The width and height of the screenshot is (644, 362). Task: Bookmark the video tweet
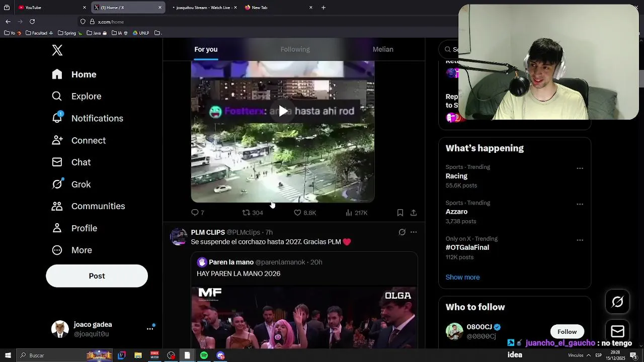(x=400, y=213)
